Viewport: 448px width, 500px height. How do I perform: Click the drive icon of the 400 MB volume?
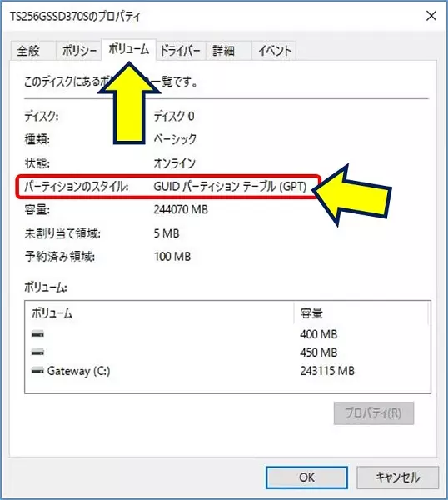point(37,334)
